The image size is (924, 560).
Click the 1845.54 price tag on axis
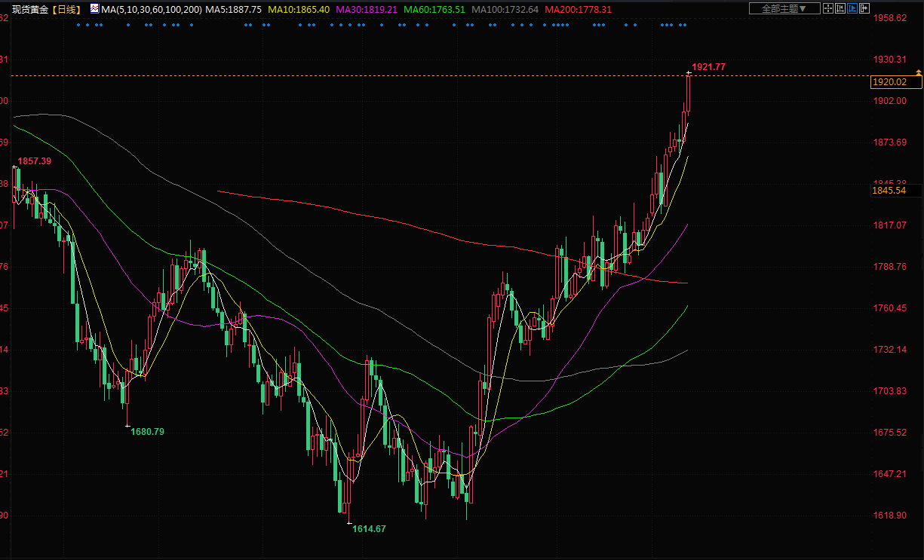889,191
